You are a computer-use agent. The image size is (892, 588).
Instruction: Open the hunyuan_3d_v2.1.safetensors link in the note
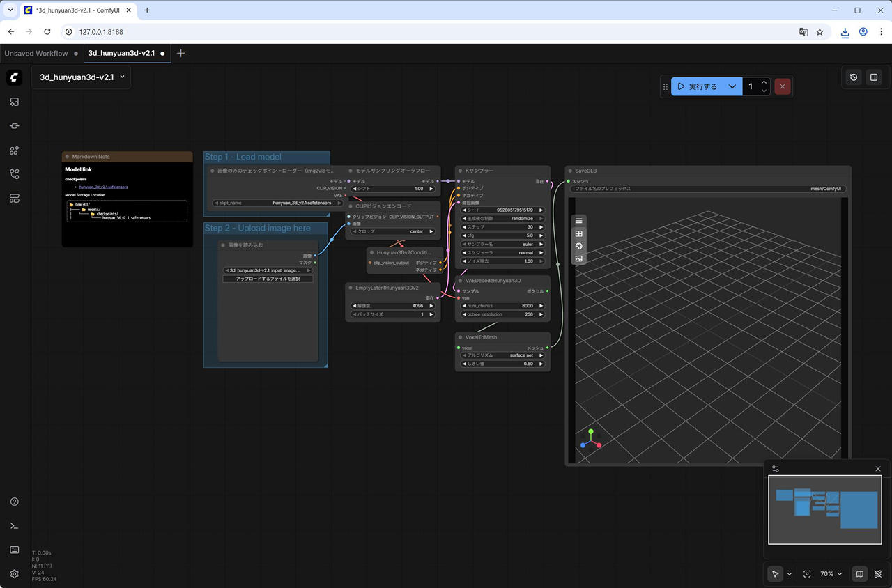(x=103, y=187)
